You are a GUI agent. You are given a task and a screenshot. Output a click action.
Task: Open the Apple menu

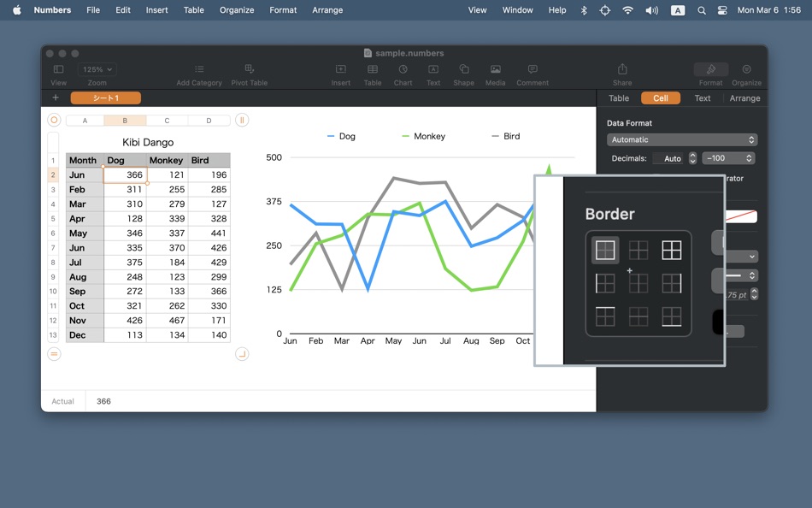[x=17, y=10]
